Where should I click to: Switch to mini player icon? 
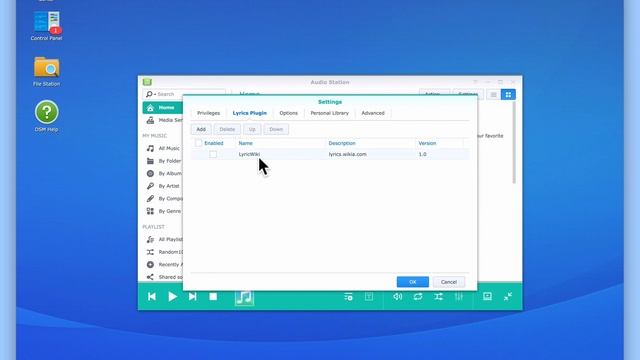pos(487,297)
